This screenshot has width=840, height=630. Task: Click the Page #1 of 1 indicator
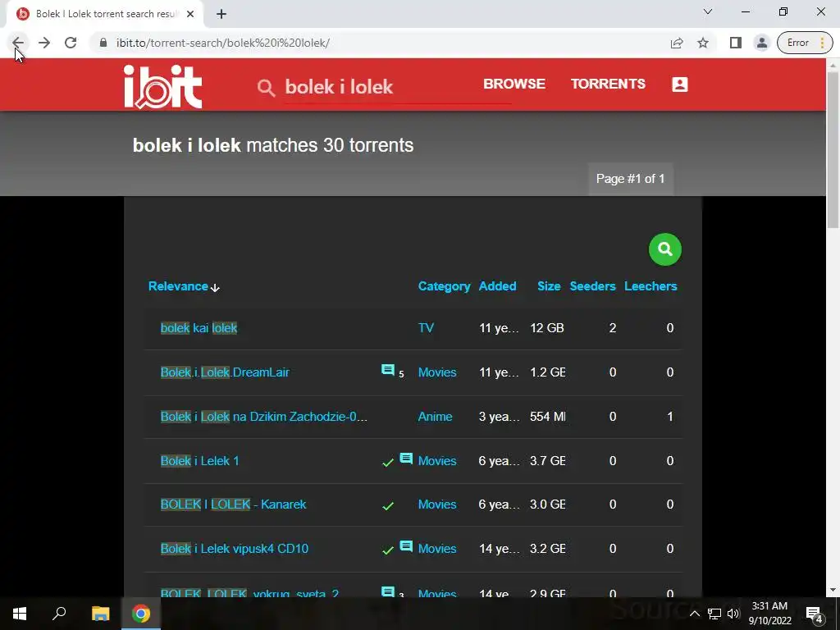click(x=631, y=179)
